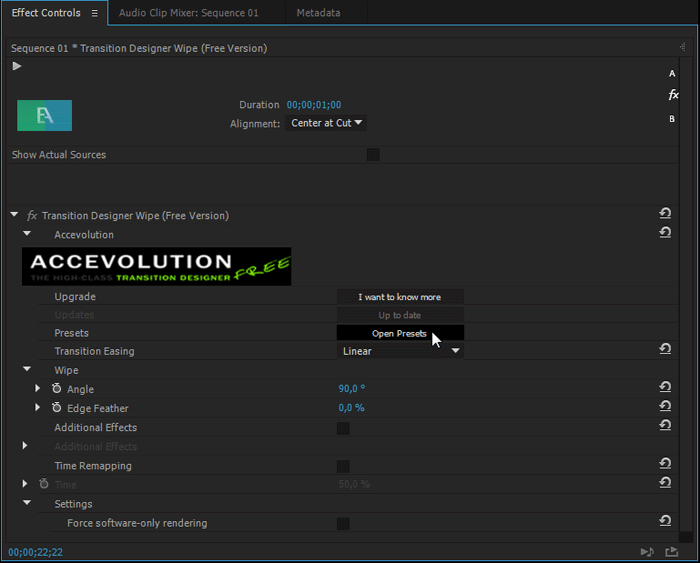This screenshot has height=563, width=700.
Task: Click the Upgrade label
Action: coord(75,297)
